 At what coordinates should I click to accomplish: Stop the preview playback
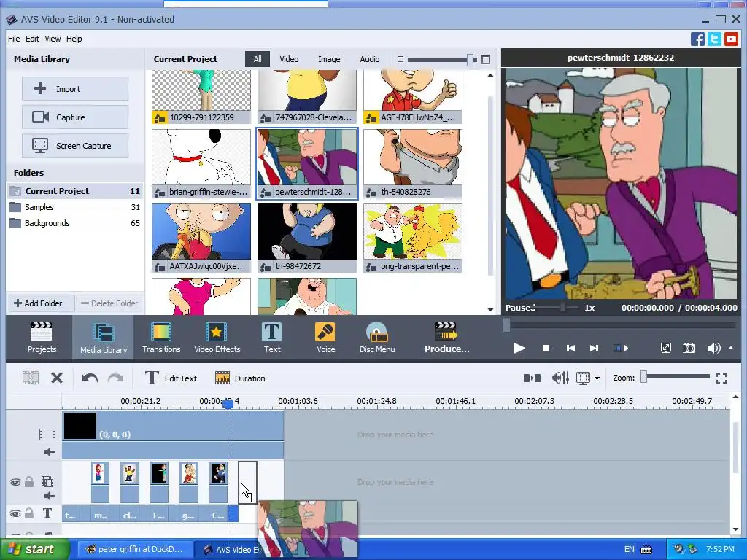[546, 348]
